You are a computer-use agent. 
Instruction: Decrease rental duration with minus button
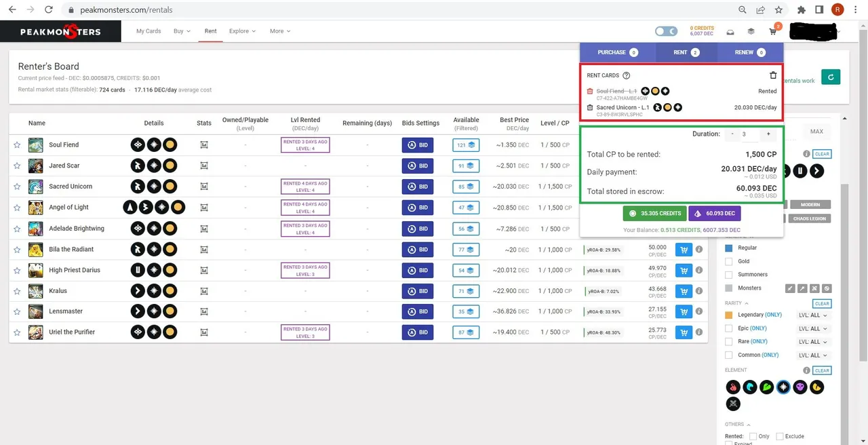732,134
